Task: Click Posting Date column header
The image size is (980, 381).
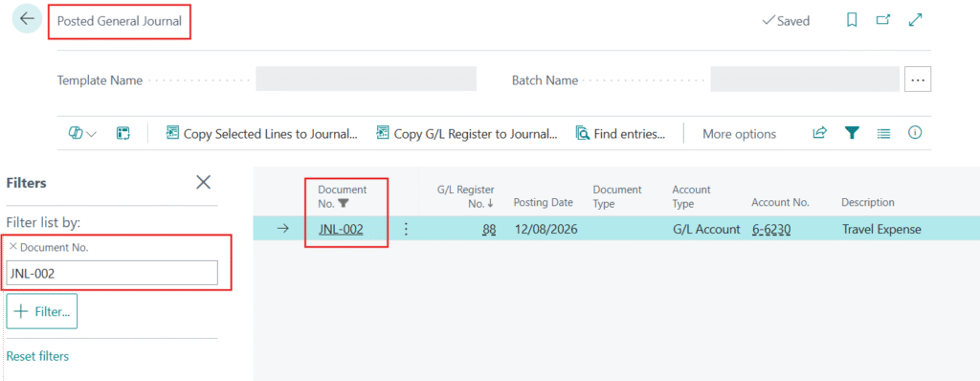Action: (544, 202)
